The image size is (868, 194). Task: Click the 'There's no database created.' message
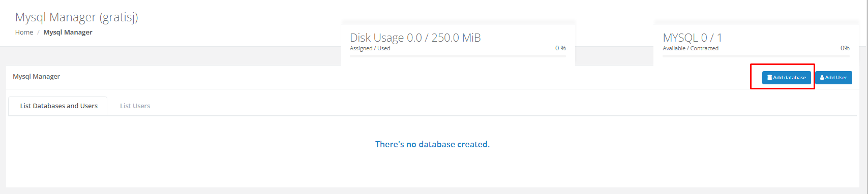pos(432,144)
